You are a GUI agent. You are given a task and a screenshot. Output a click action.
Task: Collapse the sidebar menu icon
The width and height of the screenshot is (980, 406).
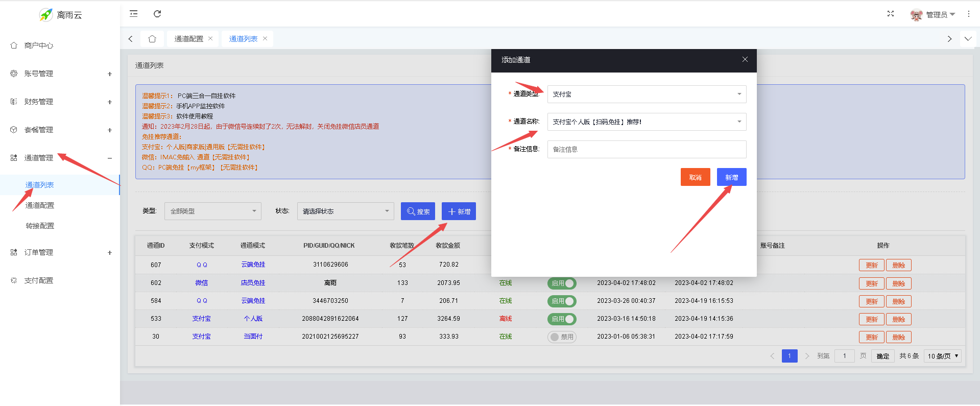[x=134, y=14]
